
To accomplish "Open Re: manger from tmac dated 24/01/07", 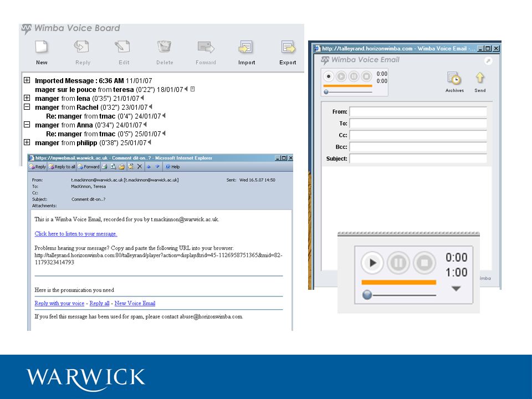I will [104, 116].
